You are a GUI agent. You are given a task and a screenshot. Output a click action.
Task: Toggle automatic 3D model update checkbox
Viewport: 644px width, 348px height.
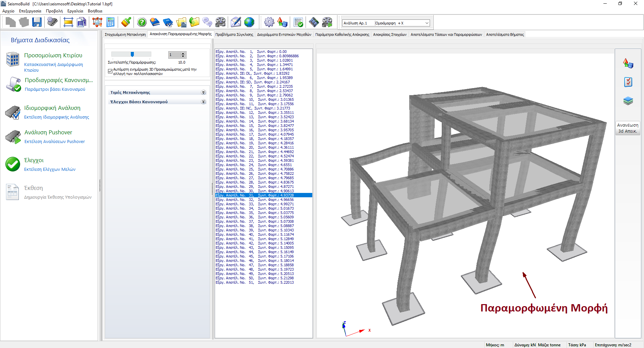click(110, 71)
